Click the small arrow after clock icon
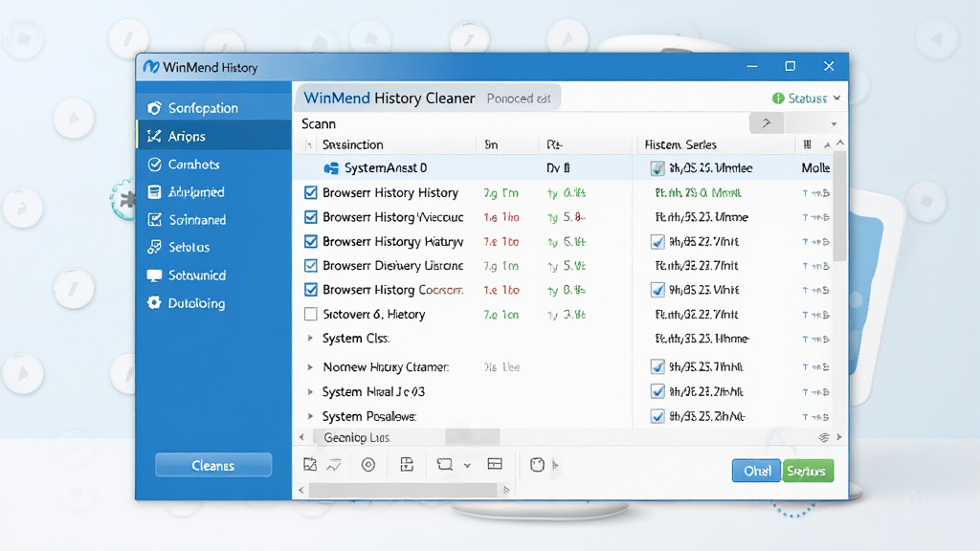Image resolution: width=980 pixels, height=551 pixels. pyautogui.click(x=556, y=465)
